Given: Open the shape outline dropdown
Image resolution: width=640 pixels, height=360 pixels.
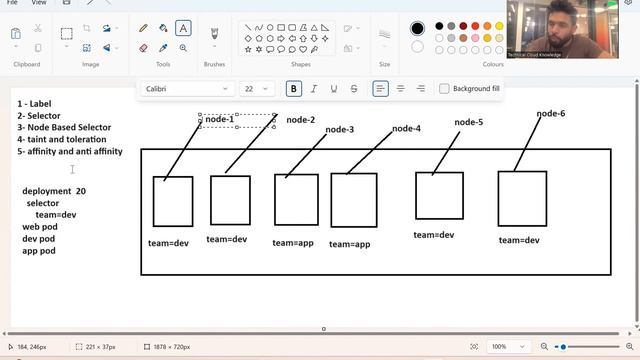Looking at the screenshot, I should point(351,28).
